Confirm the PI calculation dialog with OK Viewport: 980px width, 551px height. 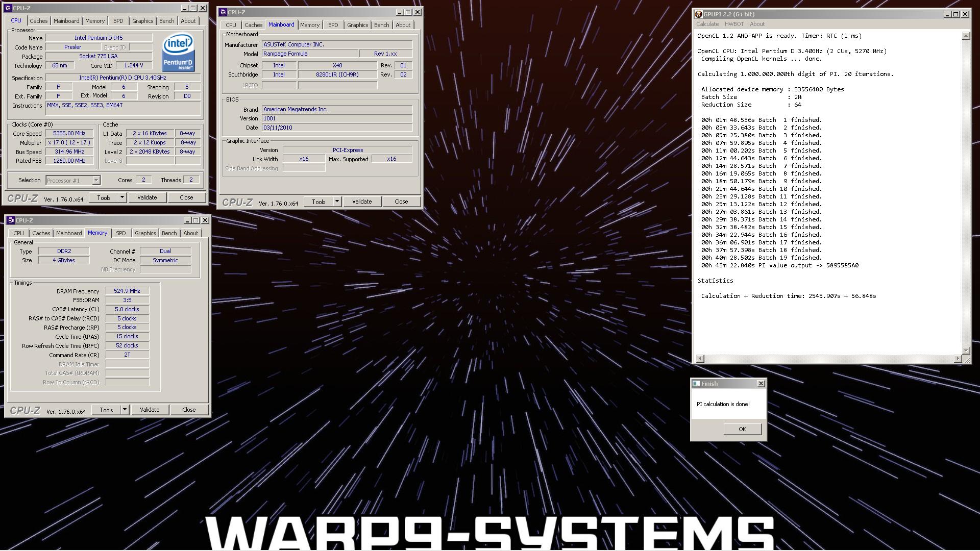point(742,429)
